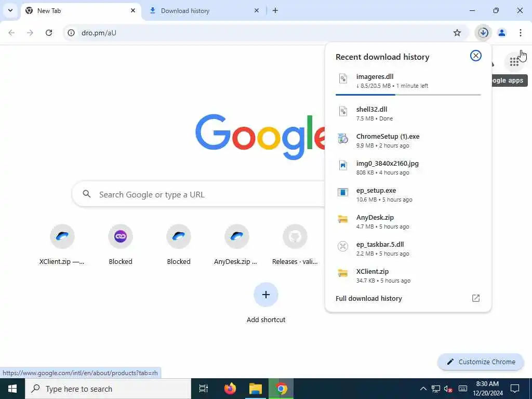Open ChromeSetup (1).exe from downloads
The image size is (532, 399).
408,140
